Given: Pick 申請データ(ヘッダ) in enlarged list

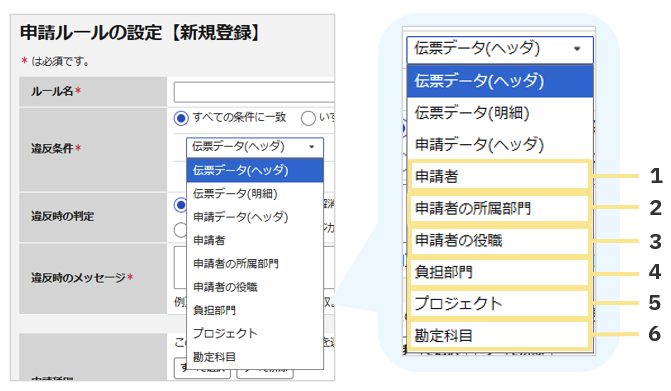Looking at the screenshot, I should tap(500, 145).
